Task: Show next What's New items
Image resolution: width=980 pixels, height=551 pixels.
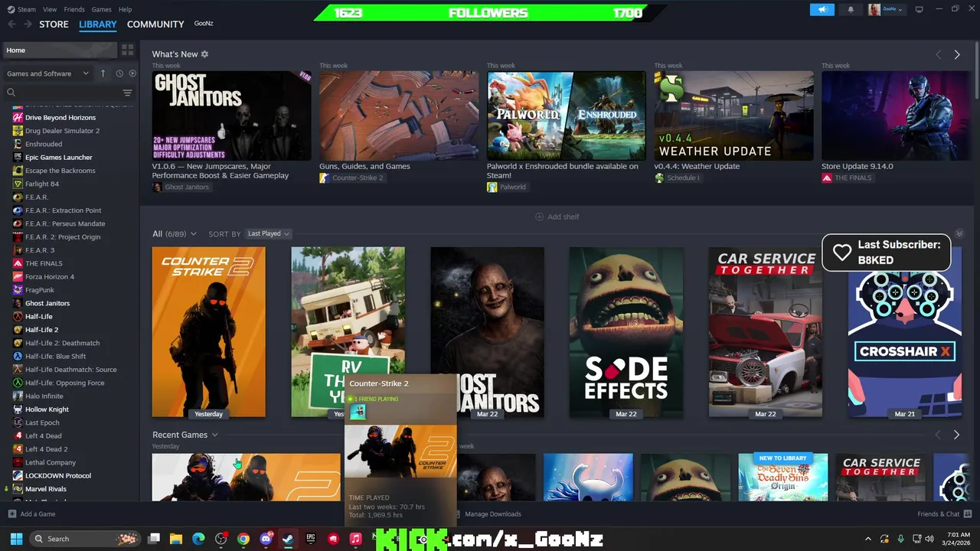Action: click(x=956, y=54)
